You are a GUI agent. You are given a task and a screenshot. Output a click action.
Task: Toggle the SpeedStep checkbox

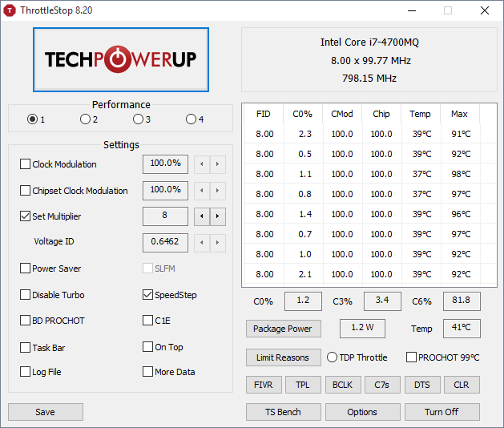(147, 295)
